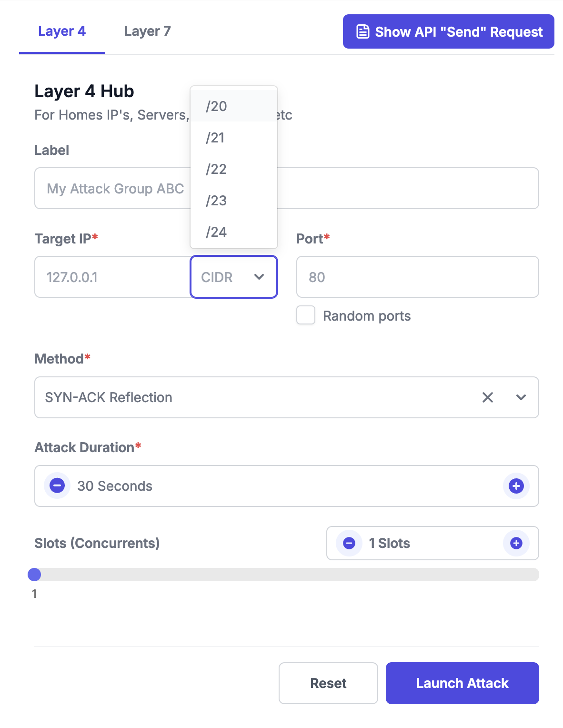Decrease slot count with the minus icon
This screenshot has width=563, height=728.
click(x=349, y=543)
